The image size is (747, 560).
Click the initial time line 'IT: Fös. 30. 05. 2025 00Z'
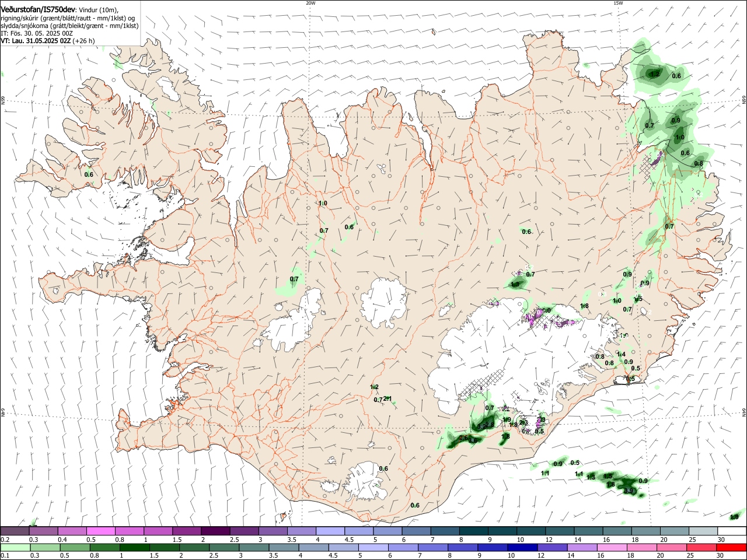point(37,33)
